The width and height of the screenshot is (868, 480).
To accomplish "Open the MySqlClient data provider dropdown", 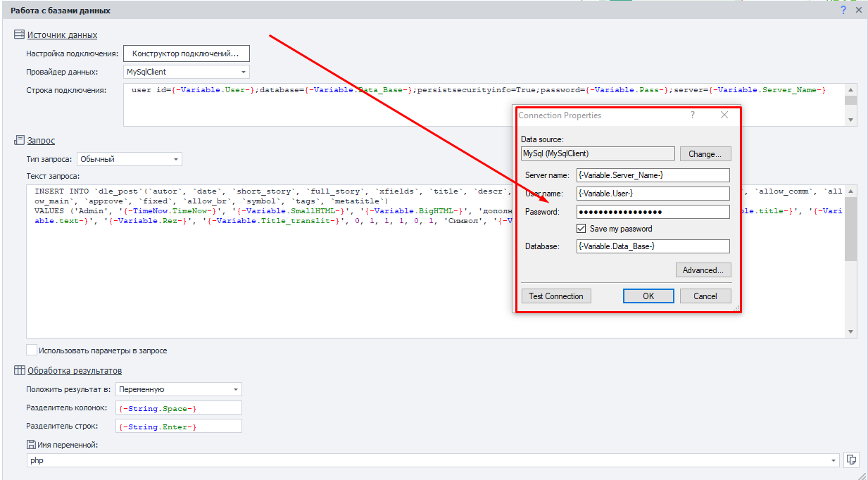I will pyautogui.click(x=244, y=72).
